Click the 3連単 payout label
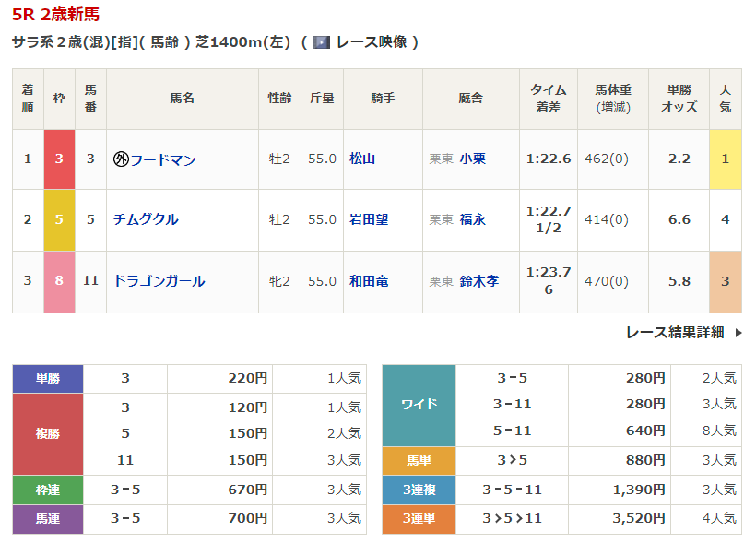This screenshot has width=756, height=543. click(419, 519)
